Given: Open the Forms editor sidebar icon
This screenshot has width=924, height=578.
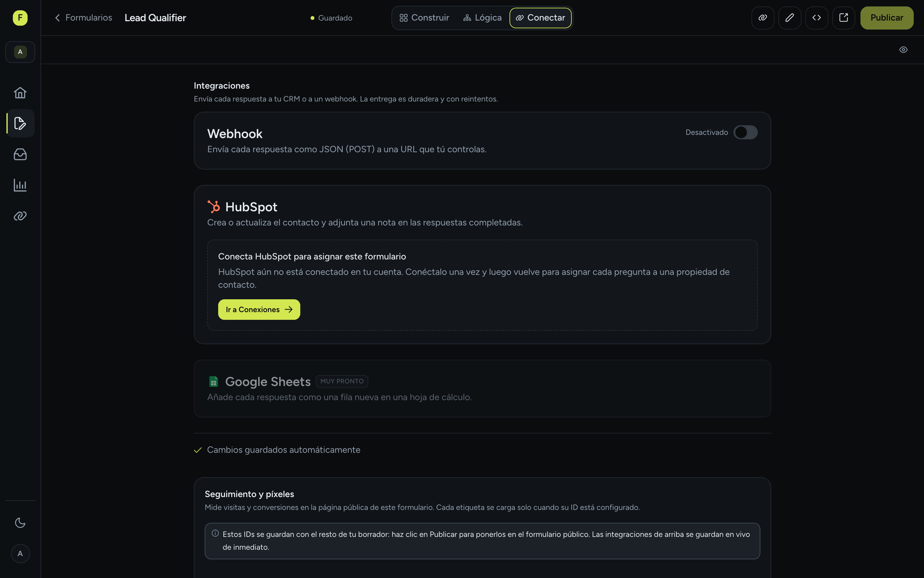Looking at the screenshot, I should point(20,124).
